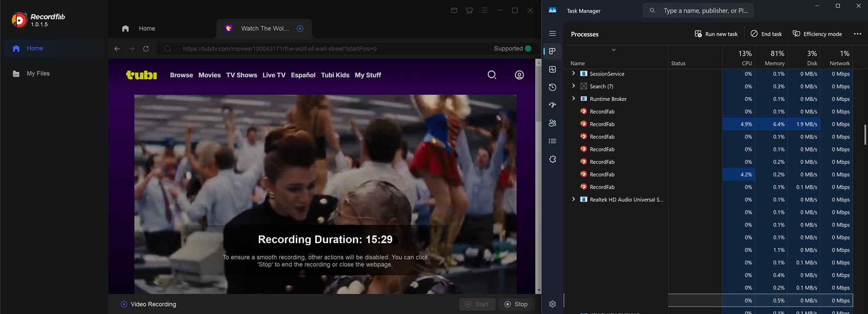This screenshot has width=868, height=314.
Task: Select RecordFab row using 4.2% CPU
Action: 708,175
